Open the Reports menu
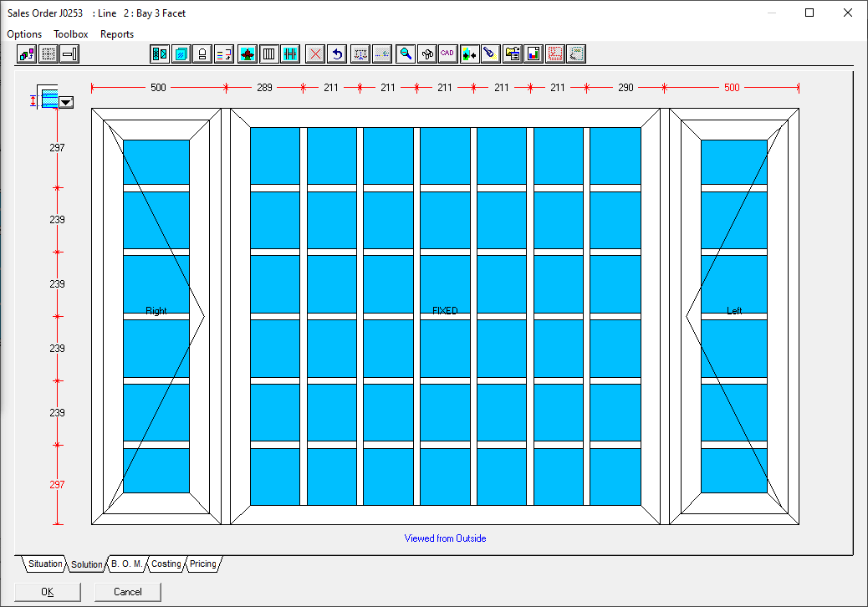The image size is (868, 607). pos(117,34)
